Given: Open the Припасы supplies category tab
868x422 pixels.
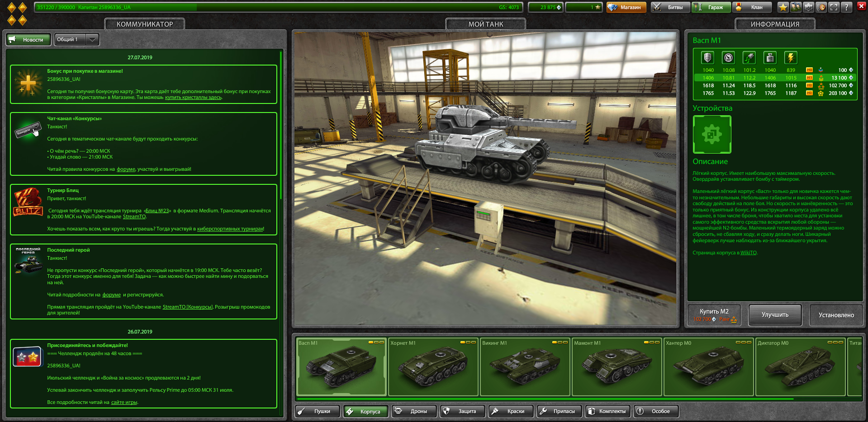Looking at the screenshot, I should (560, 411).
